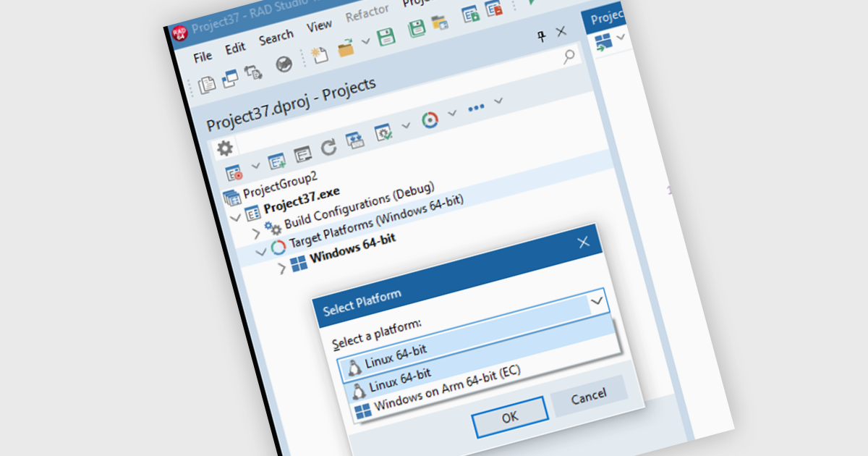Click the Add New Project green-plus icon
This screenshot has width=868, height=456.
click(x=276, y=161)
